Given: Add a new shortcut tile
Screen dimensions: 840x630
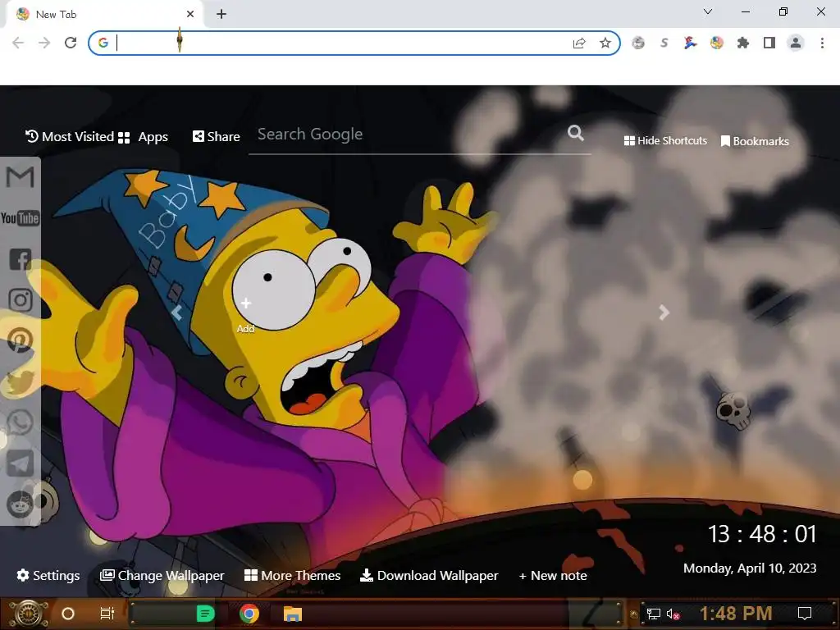Looking at the screenshot, I should [x=245, y=314].
